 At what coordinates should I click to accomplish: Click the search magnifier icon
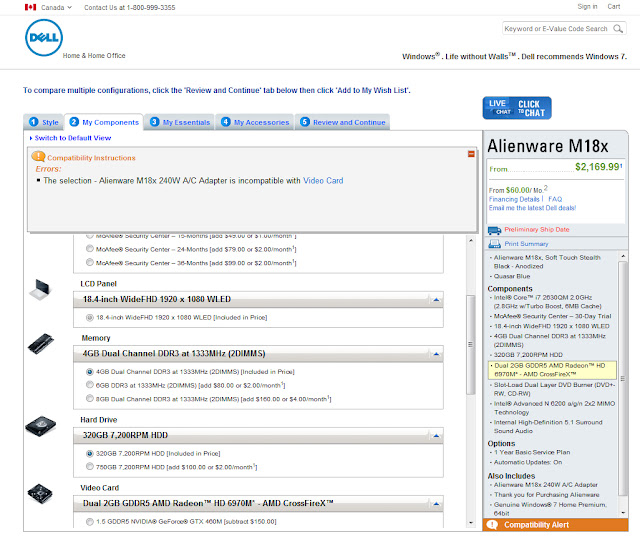tap(618, 29)
